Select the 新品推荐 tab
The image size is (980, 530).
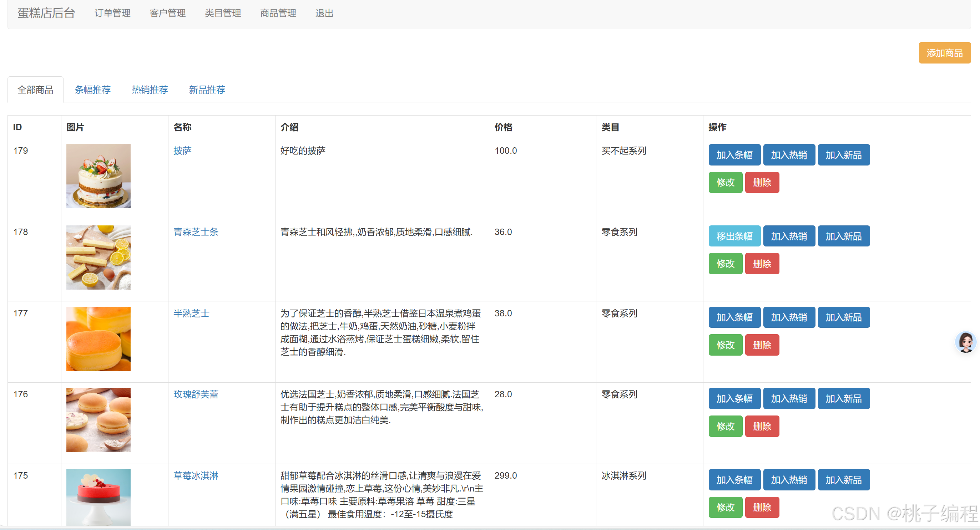(x=207, y=90)
